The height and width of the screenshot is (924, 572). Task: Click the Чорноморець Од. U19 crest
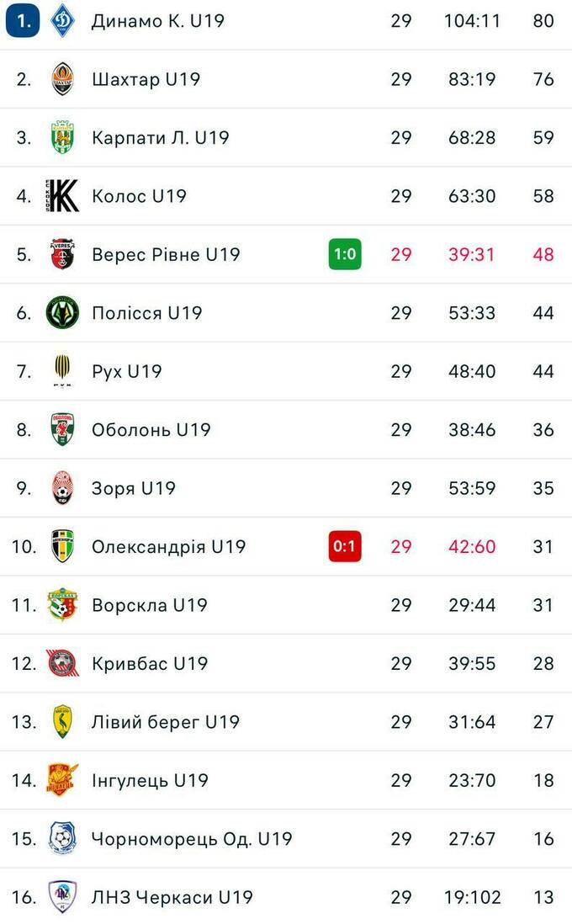point(62,839)
